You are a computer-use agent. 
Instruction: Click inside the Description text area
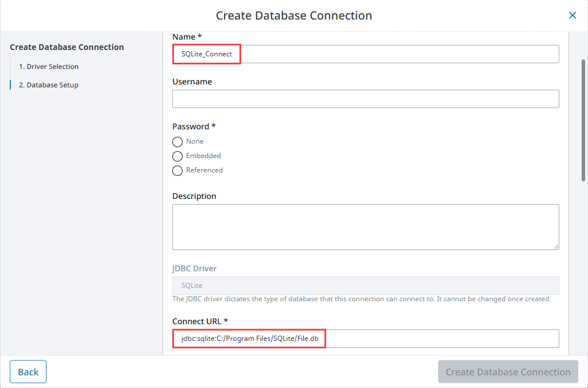(x=365, y=226)
